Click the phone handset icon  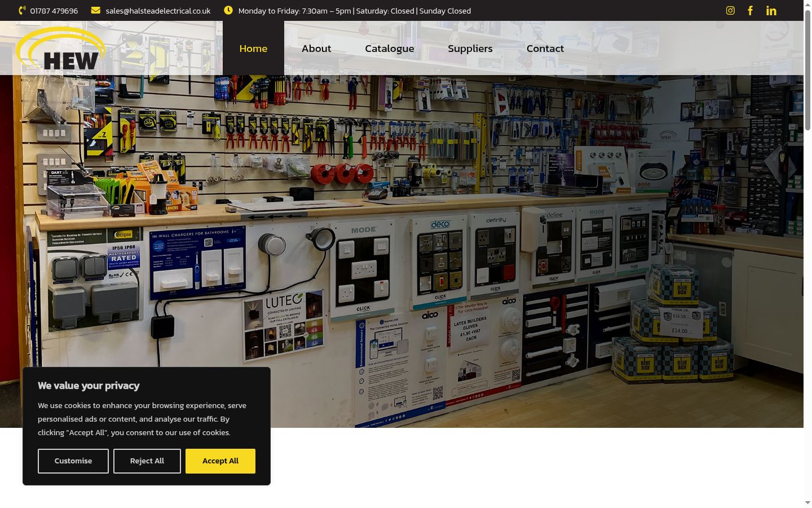pyautogui.click(x=23, y=10)
